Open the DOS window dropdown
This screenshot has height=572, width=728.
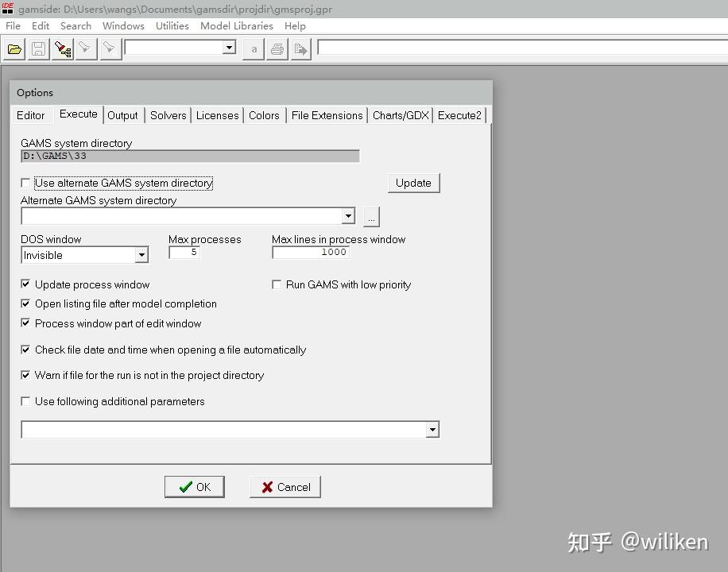141,254
